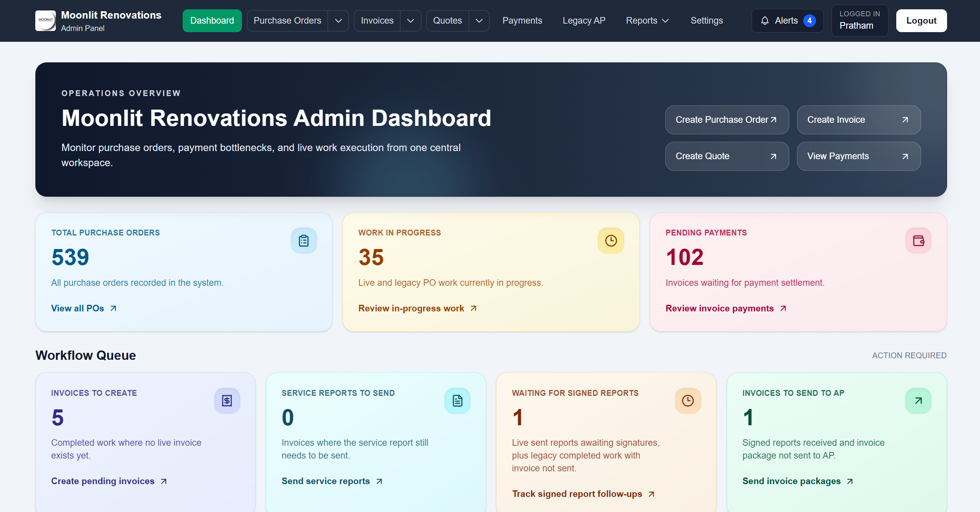
Task: Navigate to Payments page
Action: click(522, 21)
